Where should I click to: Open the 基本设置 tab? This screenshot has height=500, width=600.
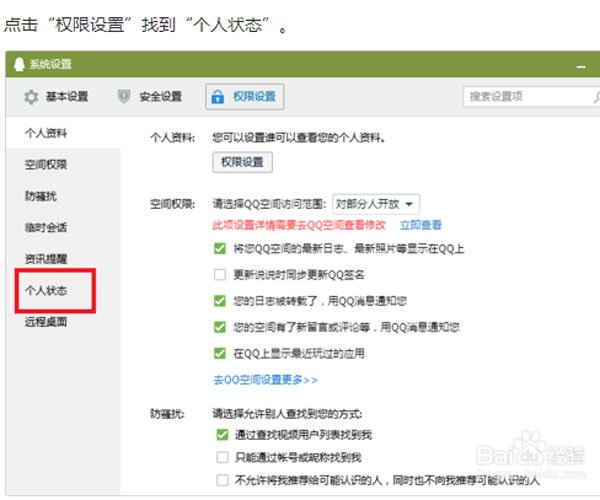click(56, 97)
